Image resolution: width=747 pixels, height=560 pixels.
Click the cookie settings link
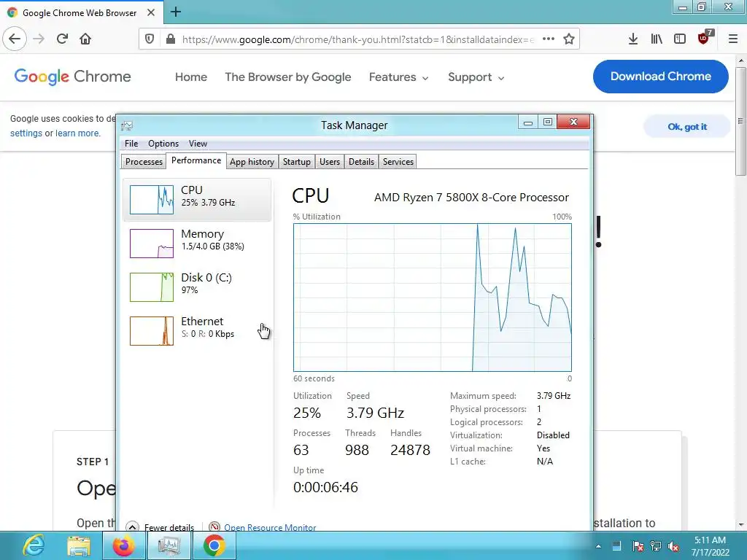26,133
